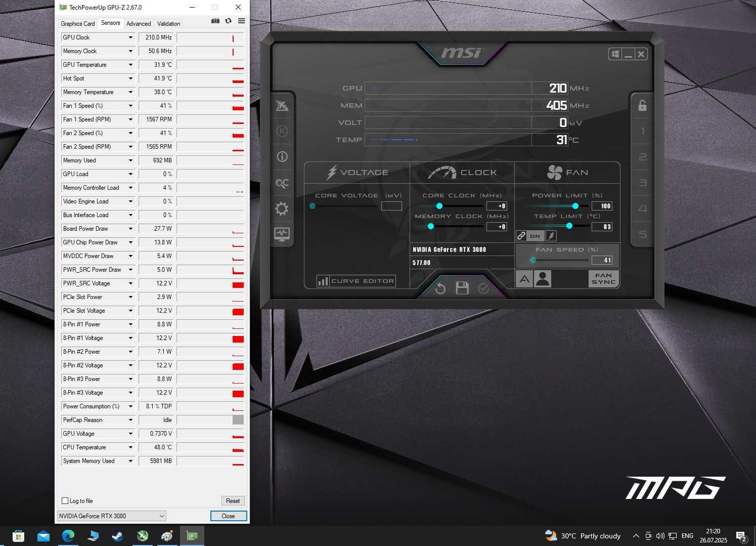
Task: Click the save profile floppy disk icon
Action: (462, 288)
